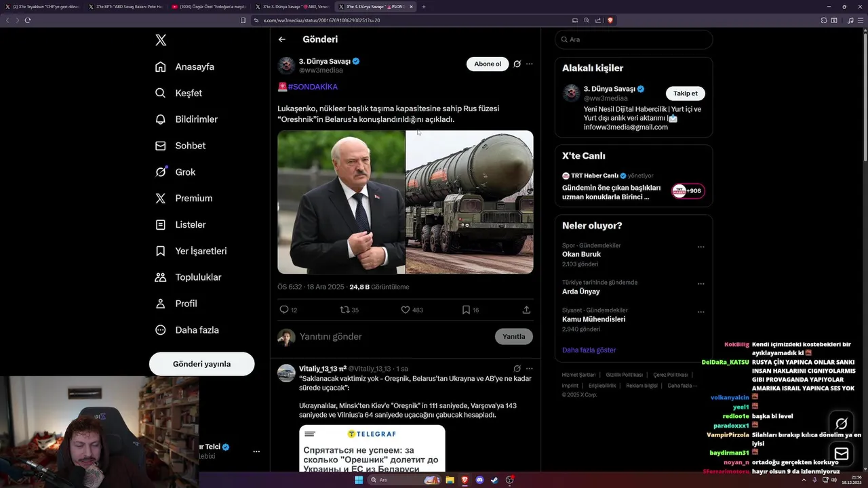Click the Brave shields icon

(610, 20)
